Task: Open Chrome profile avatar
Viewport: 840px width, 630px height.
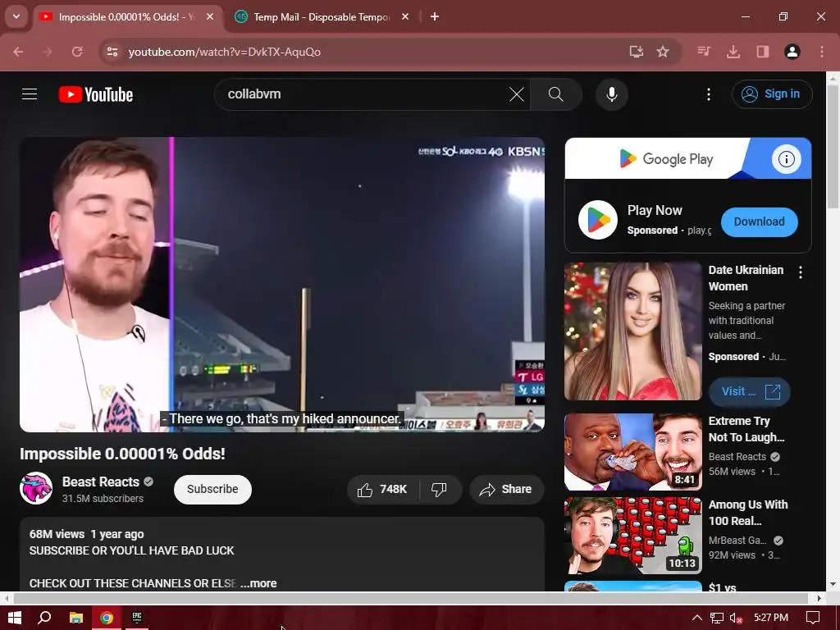Action: click(792, 52)
